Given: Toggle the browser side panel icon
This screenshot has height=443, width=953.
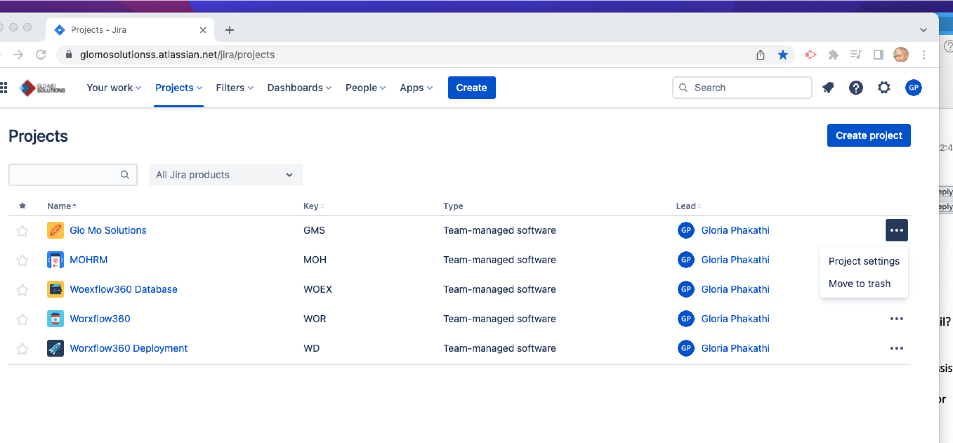Looking at the screenshot, I should pyautogui.click(x=878, y=55).
